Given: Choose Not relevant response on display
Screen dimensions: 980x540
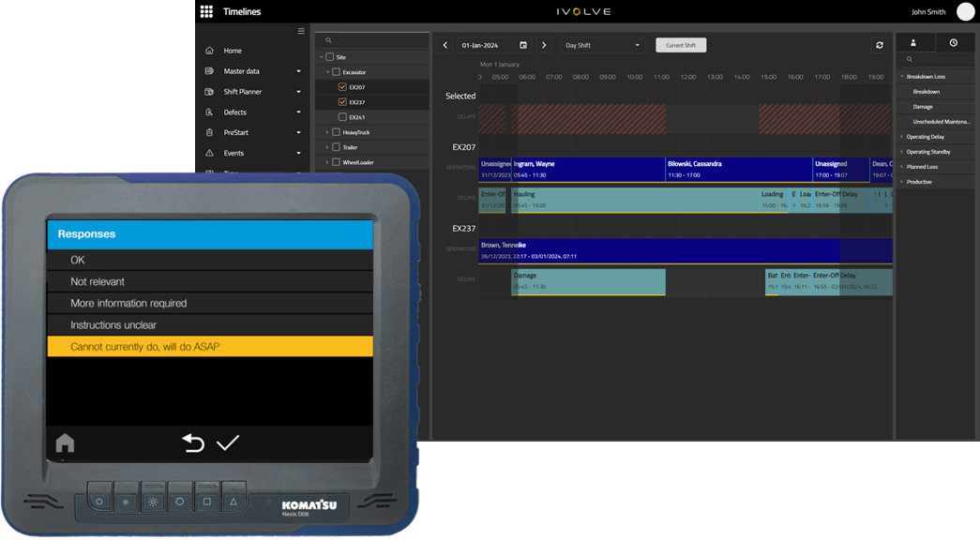Looking at the screenshot, I should pos(210,282).
